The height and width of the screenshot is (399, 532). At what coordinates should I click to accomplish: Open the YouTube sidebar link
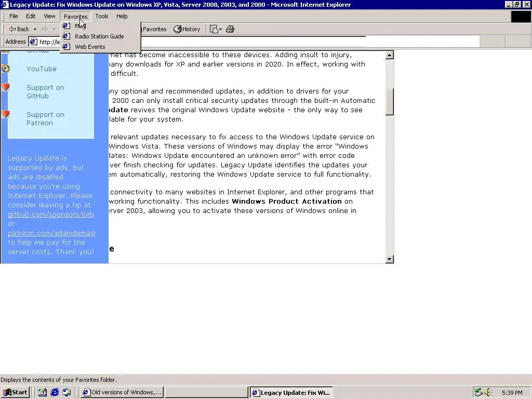[42, 69]
